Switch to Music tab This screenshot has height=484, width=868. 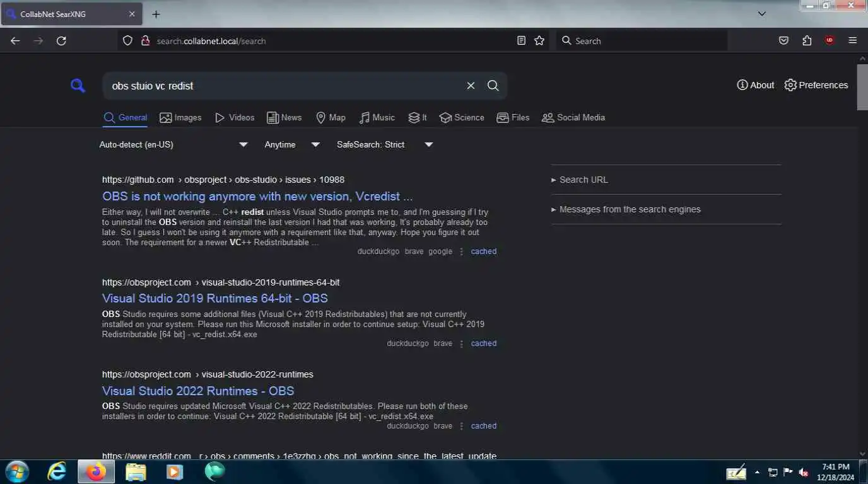point(377,118)
